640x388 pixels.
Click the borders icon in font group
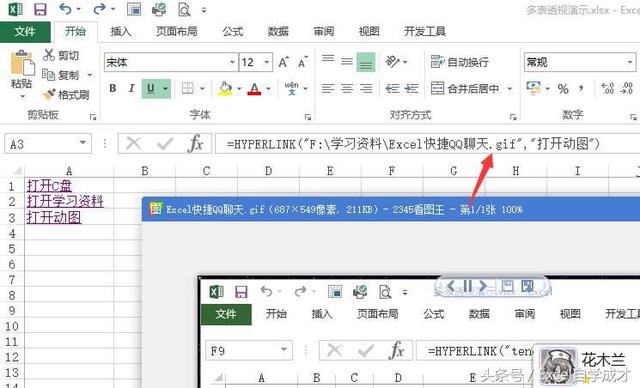point(188,88)
